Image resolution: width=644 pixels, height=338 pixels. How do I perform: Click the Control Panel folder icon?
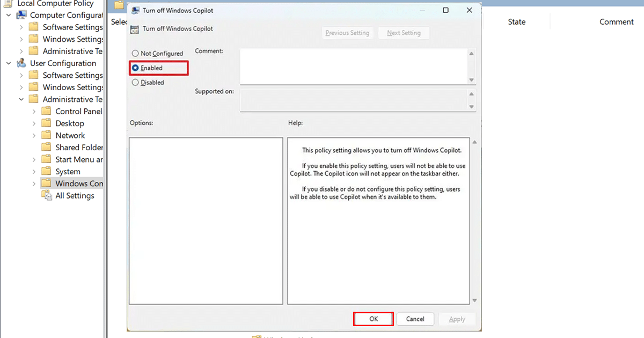(47, 111)
